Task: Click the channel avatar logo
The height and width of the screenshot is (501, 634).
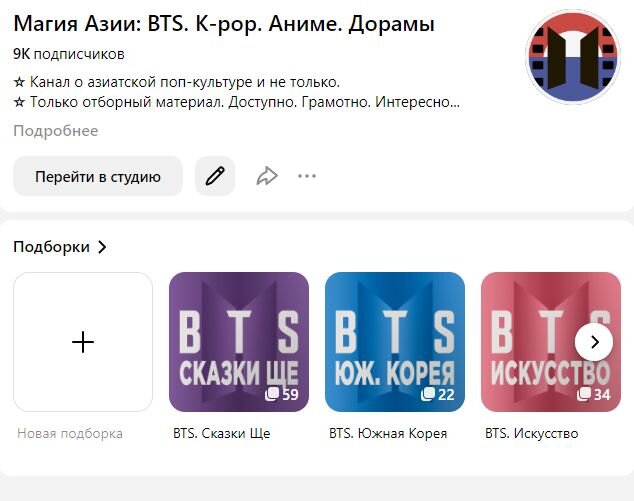Action: [573, 57]
